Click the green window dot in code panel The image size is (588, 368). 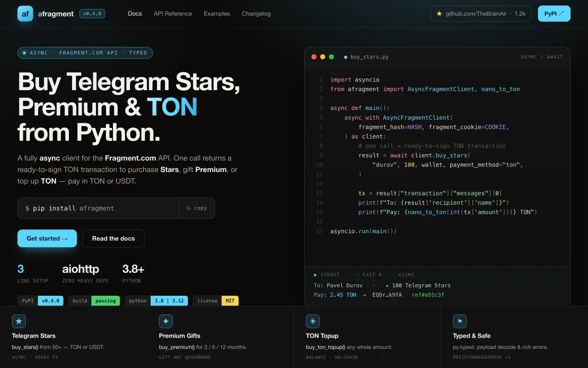tap(331, 57)
